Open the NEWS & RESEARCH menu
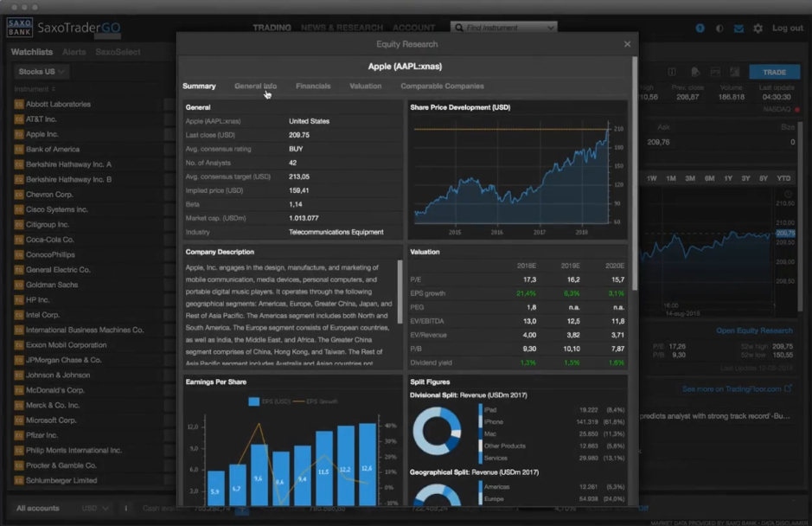Image resolution: width=812 pixels, height=526 pixels. [x=342, y=28]
